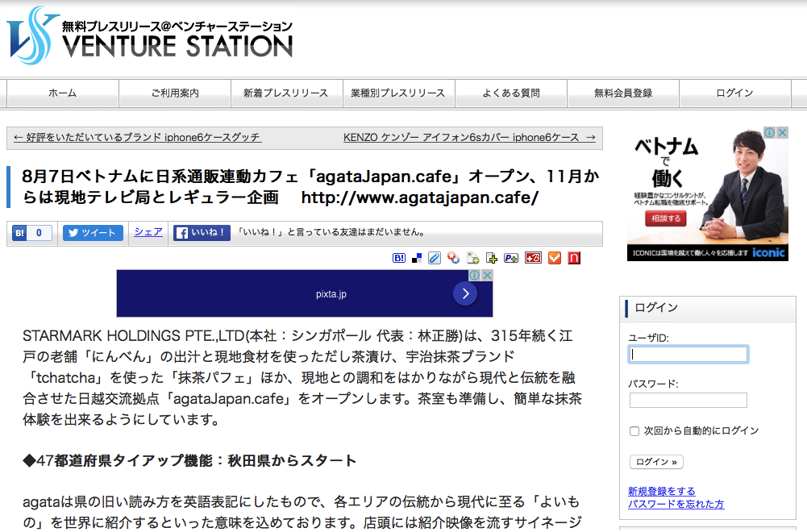Click the article headline about agataJapan.cafe
Image resolution: width=807 pixels, height=532 pixels.
pyautogui.click(x=310, y=187)
